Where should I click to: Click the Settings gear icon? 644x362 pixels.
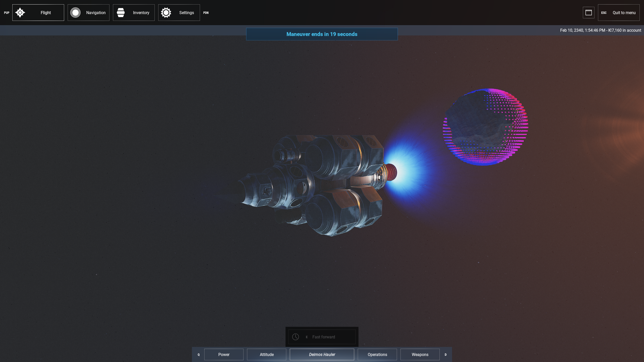(166, 13)
